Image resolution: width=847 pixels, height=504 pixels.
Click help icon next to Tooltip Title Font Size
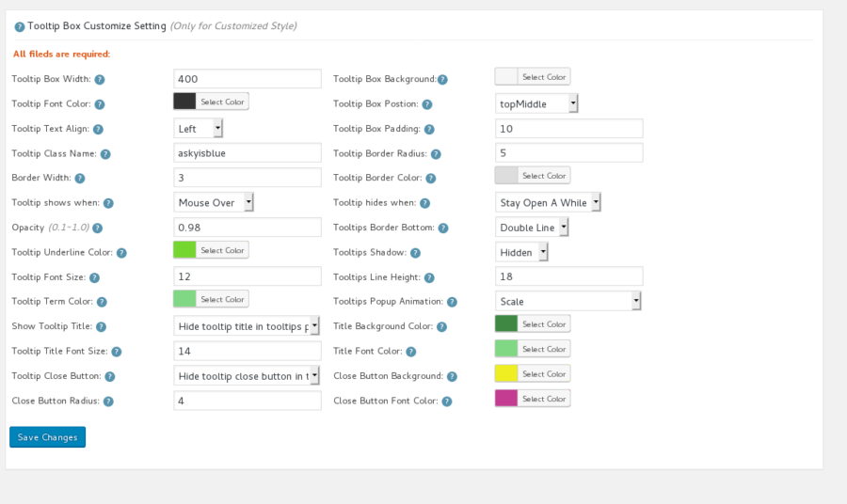point(116,352)
